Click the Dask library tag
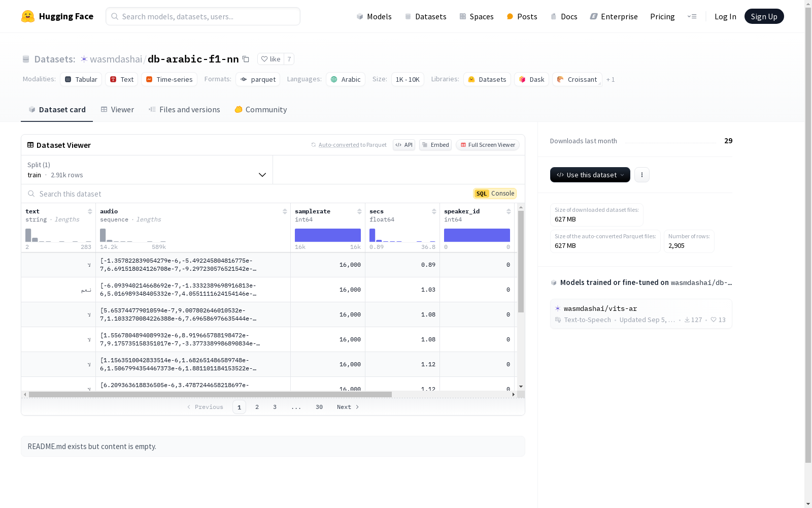Screen dimensions: 812x508 click(x=532, y=79)
